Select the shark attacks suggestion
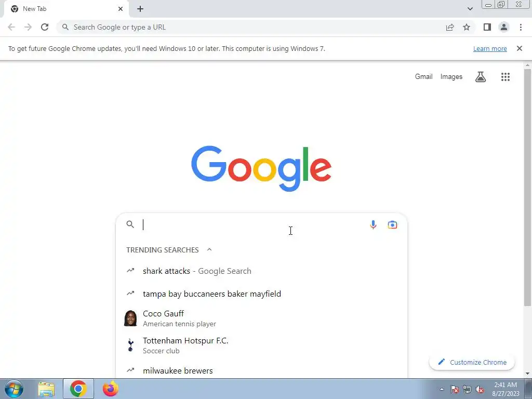 coord(261,271)
